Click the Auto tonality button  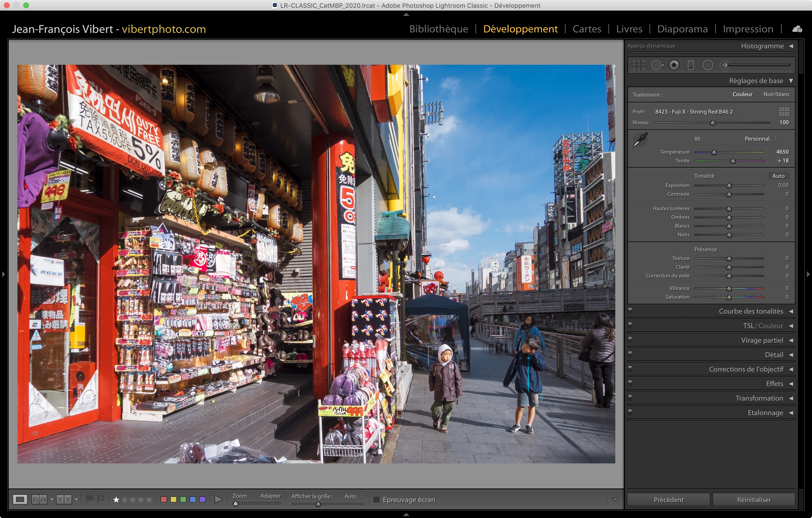coord(778,176)
